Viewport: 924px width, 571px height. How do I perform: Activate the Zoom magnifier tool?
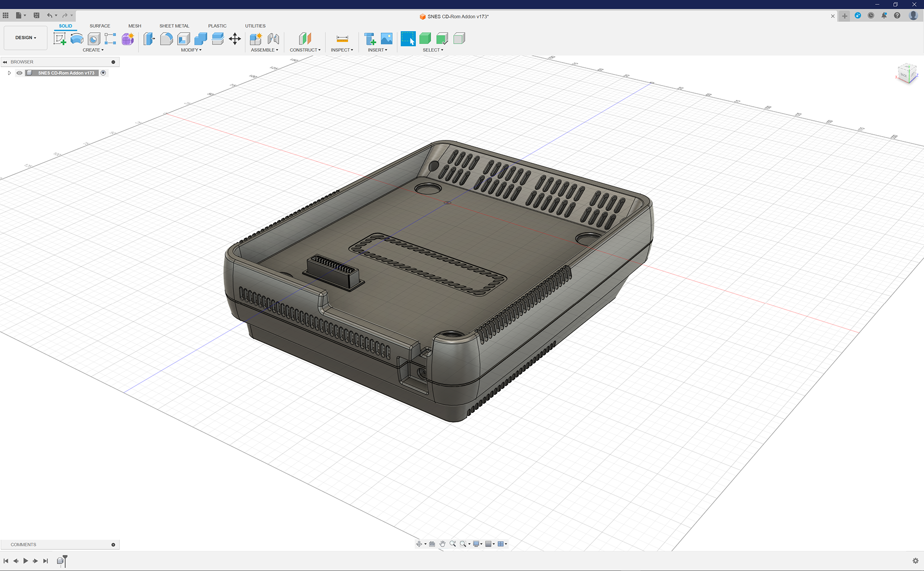pyautogui.click(x=453, y=544)
